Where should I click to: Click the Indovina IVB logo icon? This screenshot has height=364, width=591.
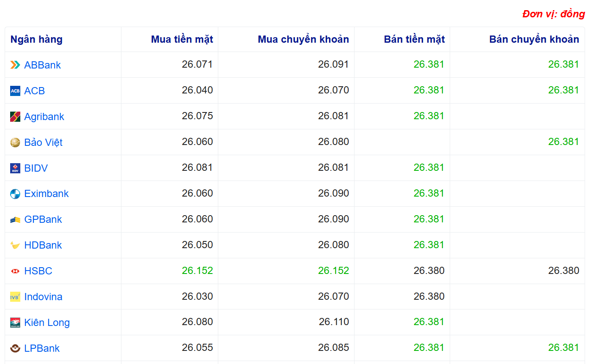click(x=15, y=297)
